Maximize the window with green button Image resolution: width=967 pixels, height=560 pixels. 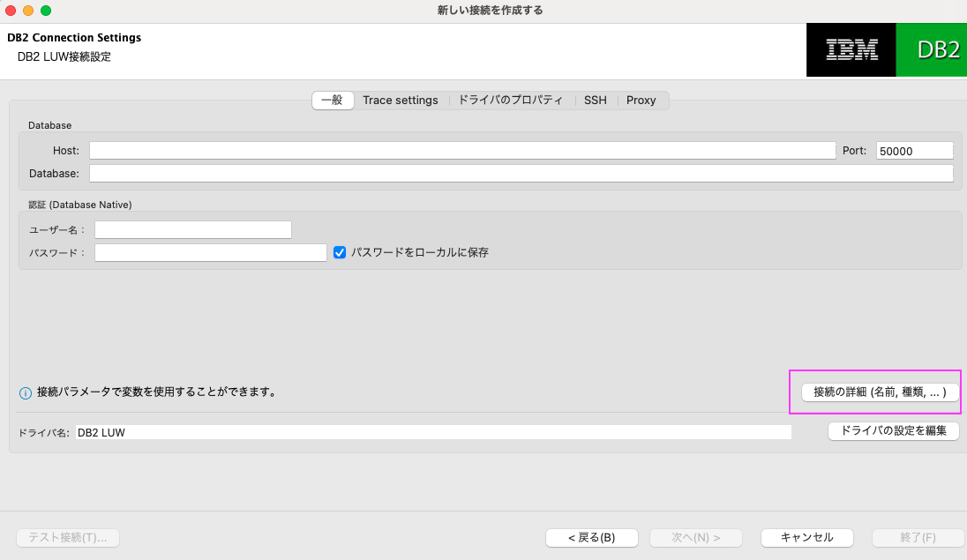tap(46, 11)
